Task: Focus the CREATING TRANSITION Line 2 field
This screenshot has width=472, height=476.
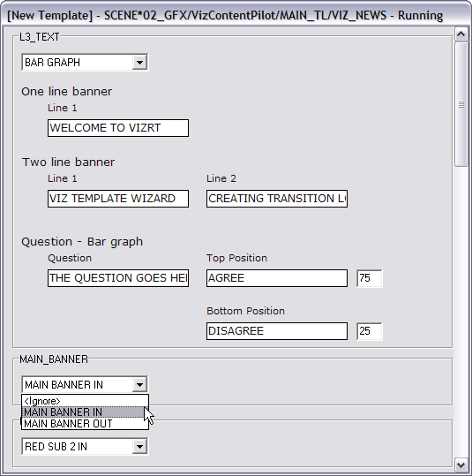Action: point(277,199)
